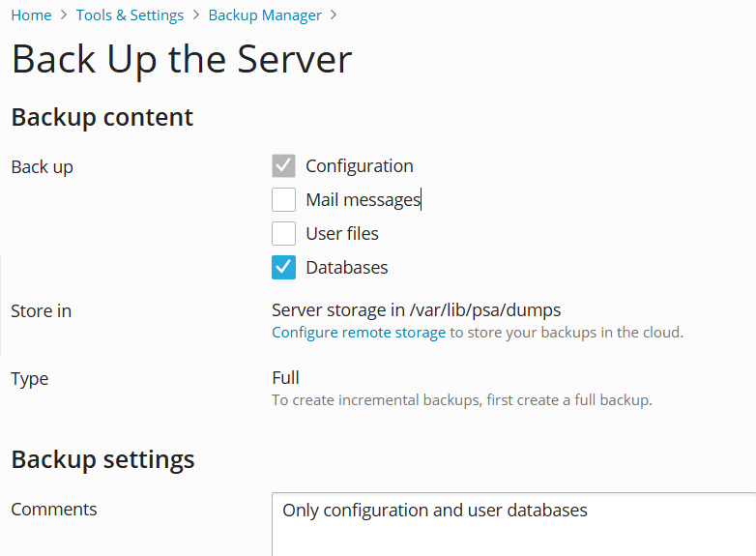756x556 pixels.
Task: Click the User files label text
Action: 342,233
